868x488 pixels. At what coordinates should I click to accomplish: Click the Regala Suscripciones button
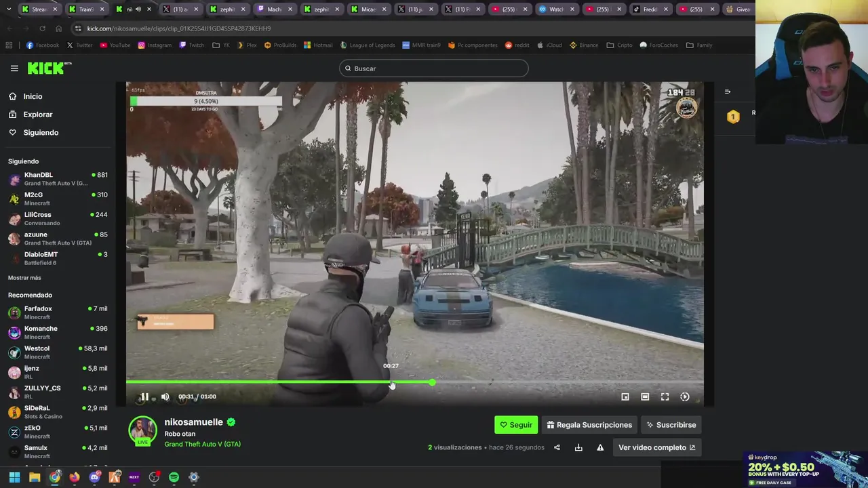[589, 425]
